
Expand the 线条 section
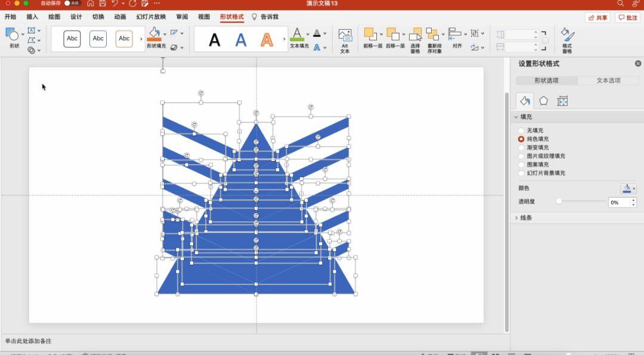pyautogui.click(x=516, y=218)
